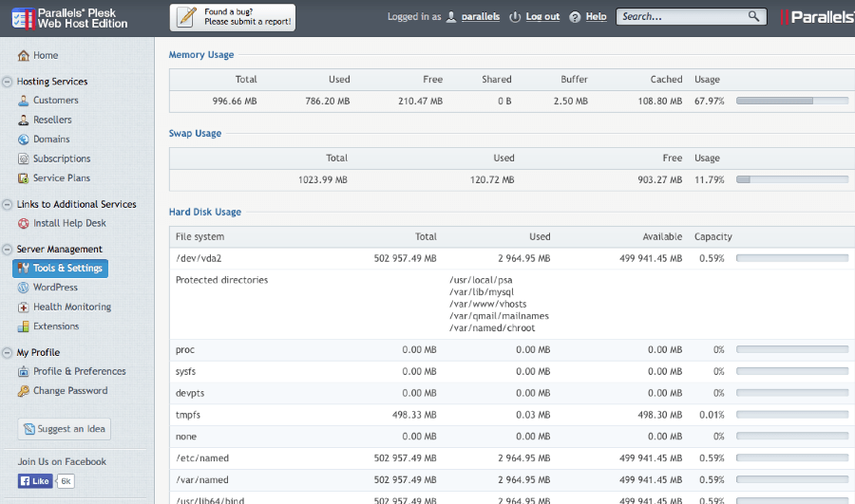The width and height of the screenshot is (855, 504).
Task: Click the pencil bug report icon
Action: 186,17
